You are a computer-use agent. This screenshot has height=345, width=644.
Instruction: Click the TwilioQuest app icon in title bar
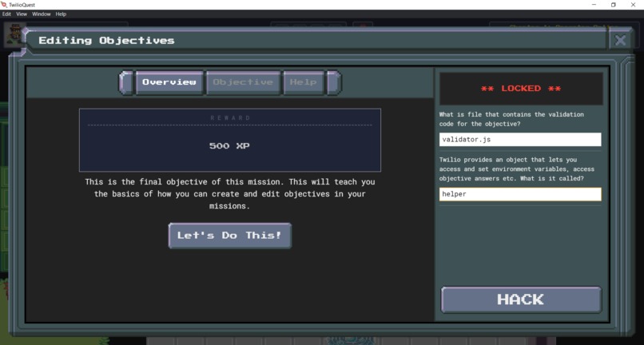coord(4,5)
